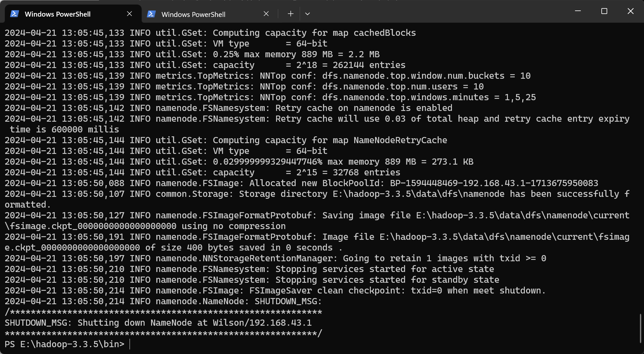644x354 pixels.
Task: Click the PowerShell icon on the second tab
Action: [151, 14]
